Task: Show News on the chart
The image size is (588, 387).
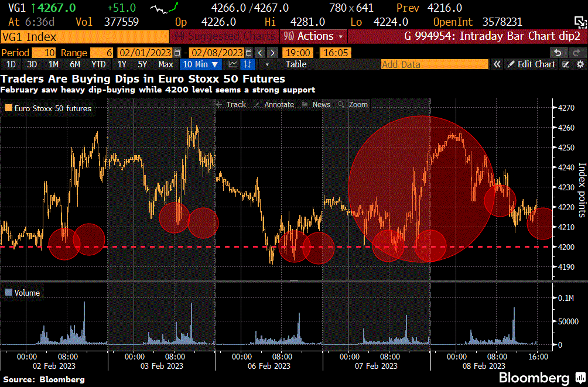Action: coord(316,105)
